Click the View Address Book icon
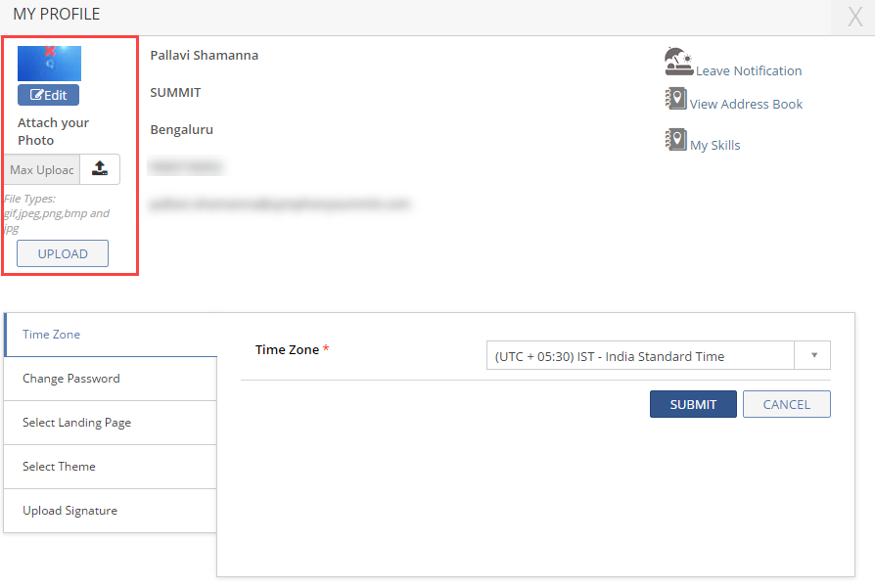Screen dimensions: 875x588 (675, 99)
